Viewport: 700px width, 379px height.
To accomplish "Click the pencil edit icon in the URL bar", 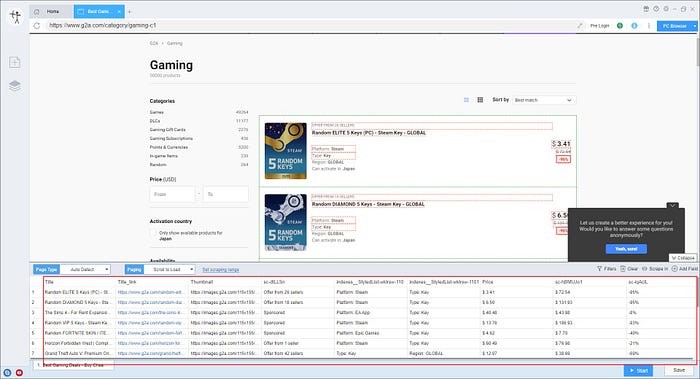I will point(580,25).
